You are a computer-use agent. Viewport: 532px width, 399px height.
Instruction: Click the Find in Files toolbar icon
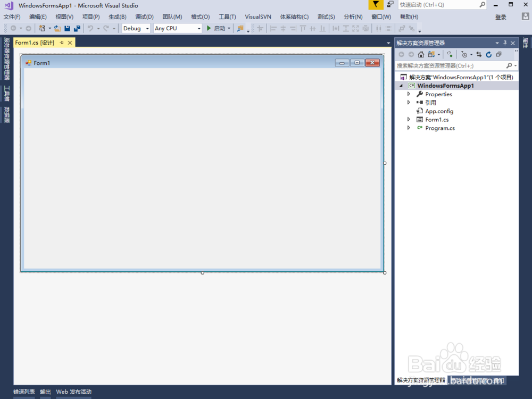pyautogui.click(x=240, y=29)
